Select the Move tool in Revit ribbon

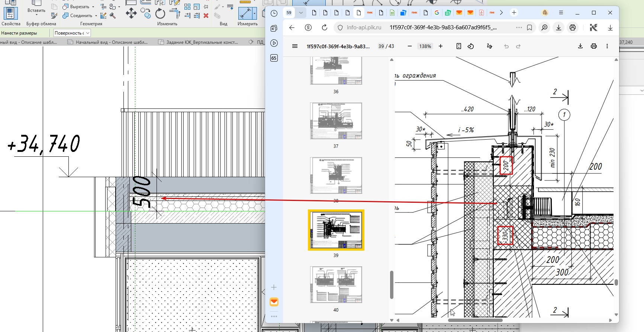[131, 14]
